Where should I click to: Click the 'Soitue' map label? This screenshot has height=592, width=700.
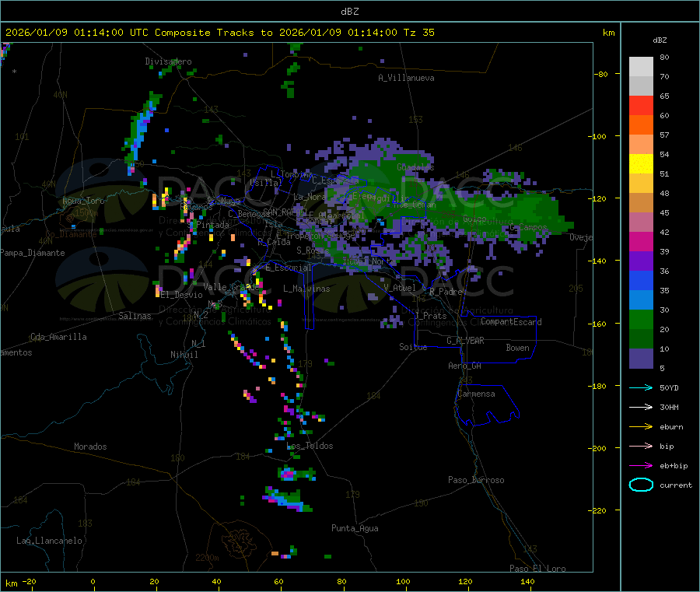tap(413, 347)
